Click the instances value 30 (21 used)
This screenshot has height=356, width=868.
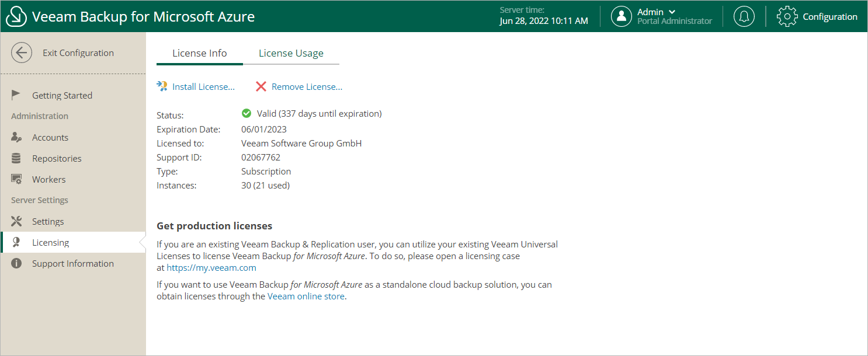pos(265,185)
